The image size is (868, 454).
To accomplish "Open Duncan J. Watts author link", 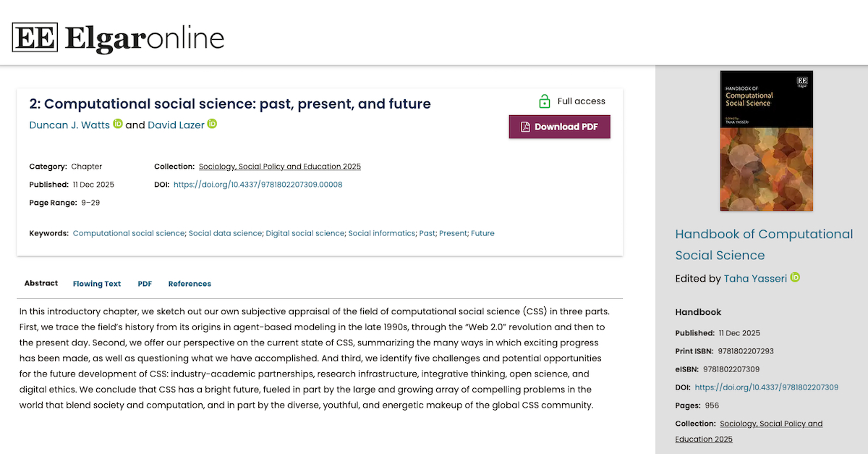I will pyautogui.click(x=69, y=125).
